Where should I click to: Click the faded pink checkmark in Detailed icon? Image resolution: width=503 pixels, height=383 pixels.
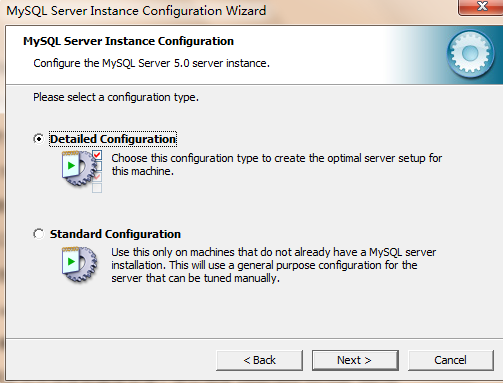(x=97, y=177)
